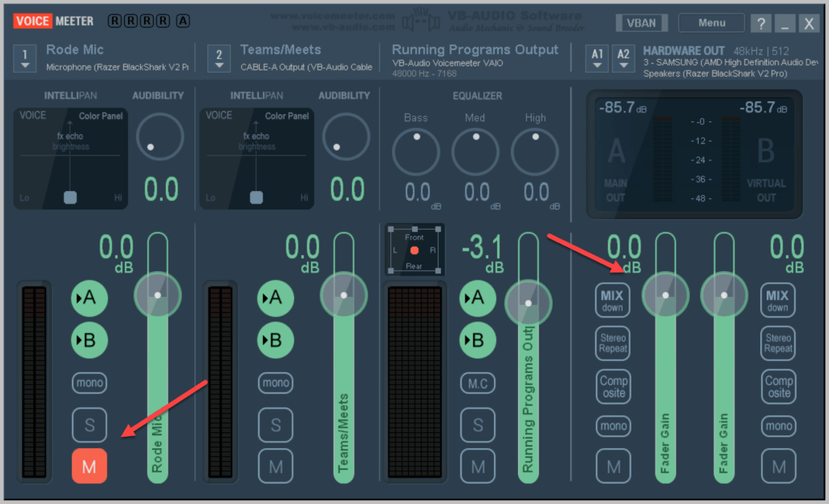829x504 pixels.
Task: Click HARDWARE OUT label
Action: [683, 51]
